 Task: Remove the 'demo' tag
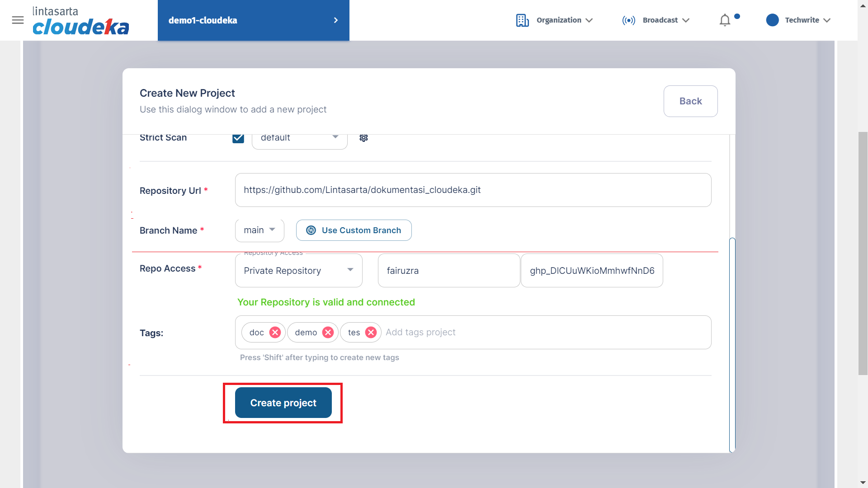[328, 333]
